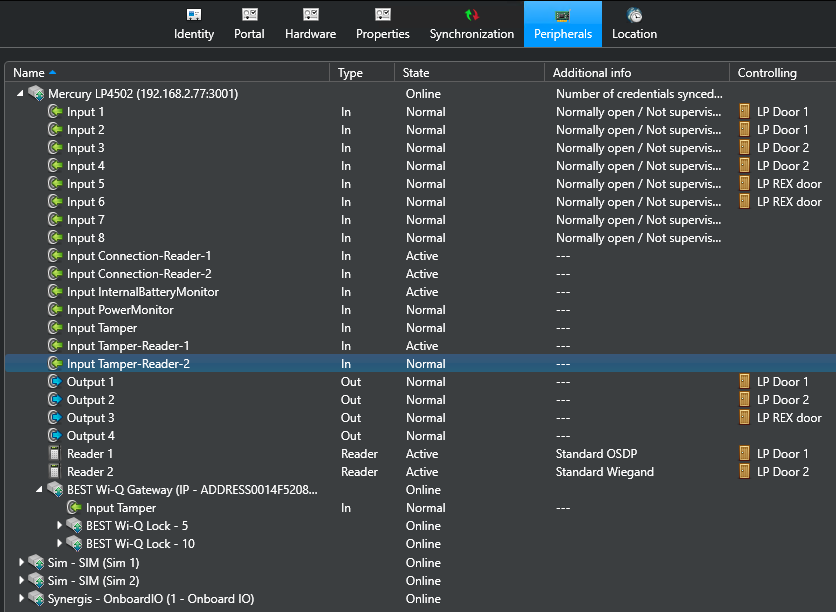Image resolution: width=836 pixels, height=612 pixels.
Task: Sort by the Name column header
Action: 29,73
